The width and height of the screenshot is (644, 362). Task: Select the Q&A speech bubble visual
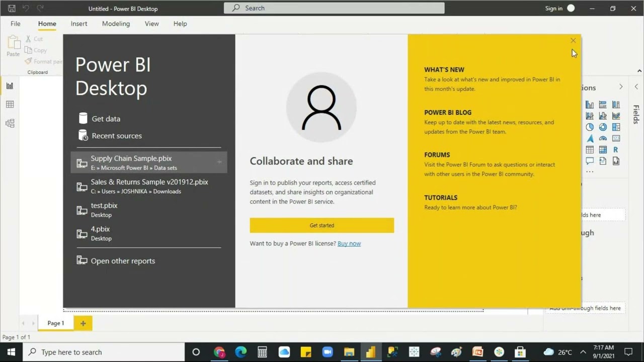(590, 161)
